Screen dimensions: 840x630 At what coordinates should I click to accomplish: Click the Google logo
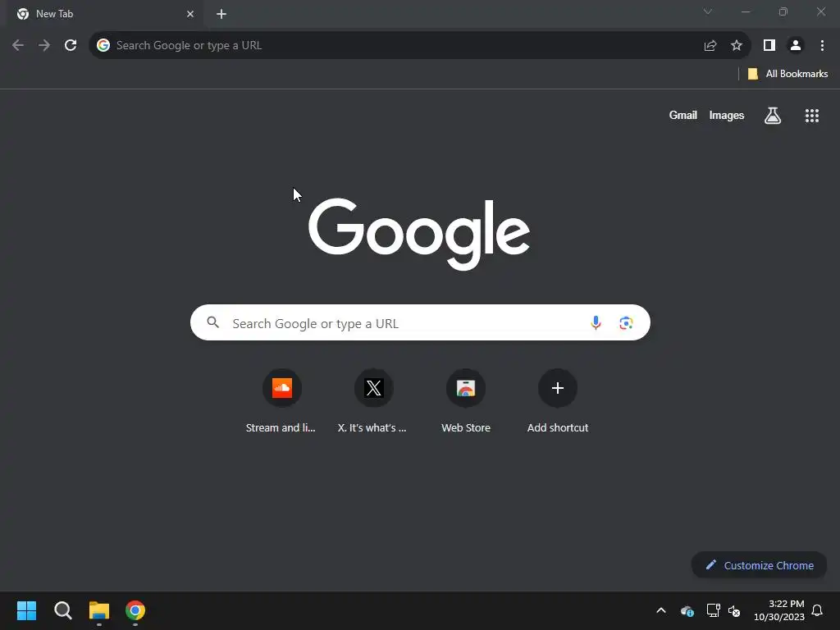(419, 234)
